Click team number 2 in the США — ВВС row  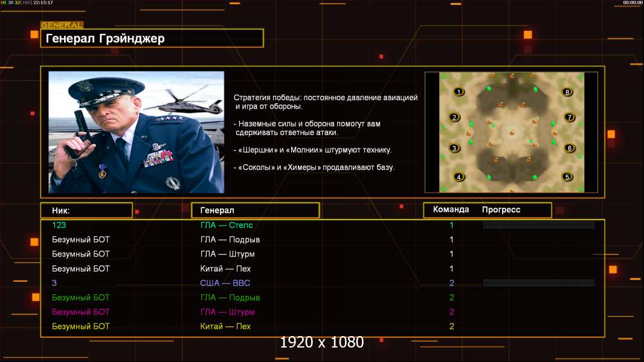click(452, 283)
